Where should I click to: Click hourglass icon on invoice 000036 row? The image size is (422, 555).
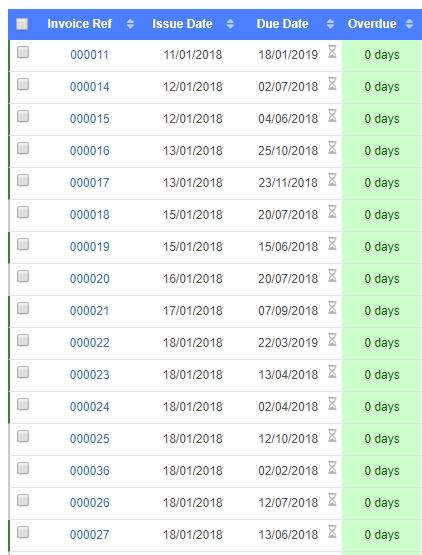pos(332,468)
